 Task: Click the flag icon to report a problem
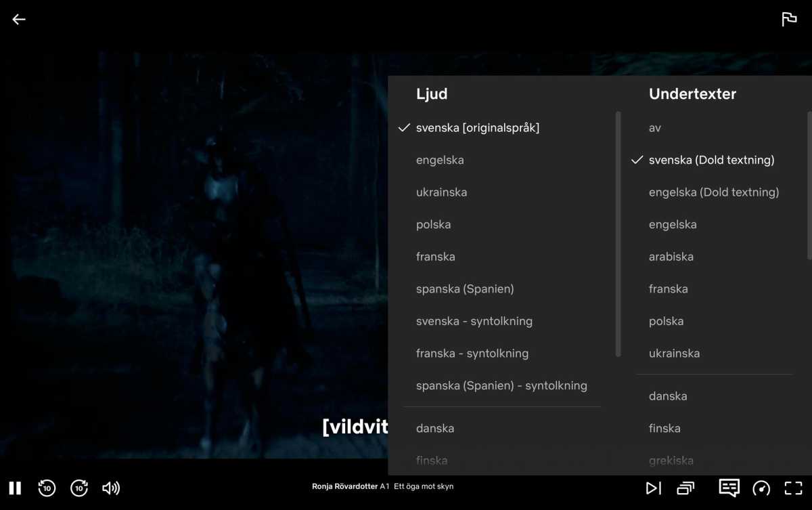click(x=789, y=20)
